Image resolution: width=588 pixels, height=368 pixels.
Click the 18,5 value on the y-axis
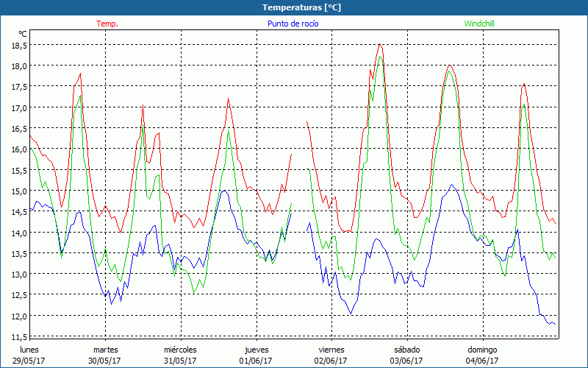(19, 45)
